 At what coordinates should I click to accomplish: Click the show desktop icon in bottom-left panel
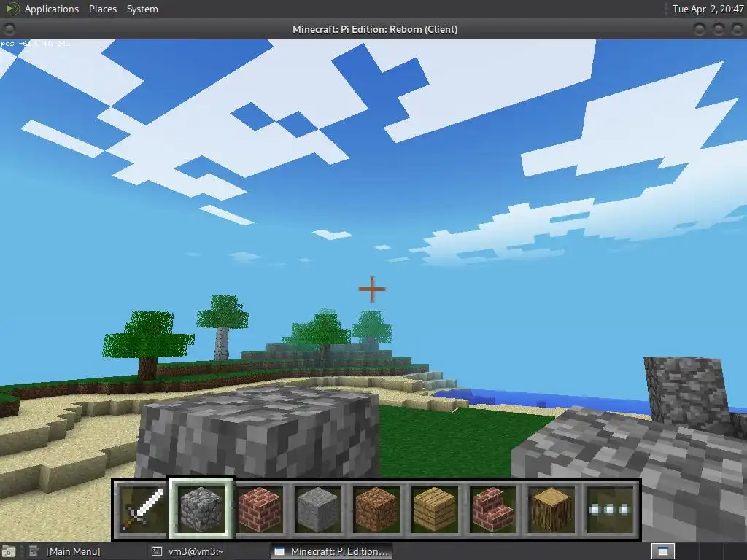9,551
